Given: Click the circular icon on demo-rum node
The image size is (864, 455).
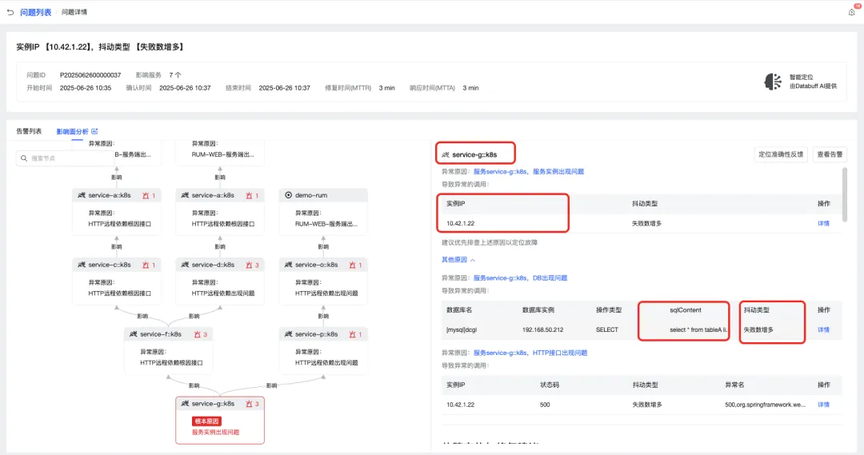Looking at the screenshot, I should click(x=288, y=195).
